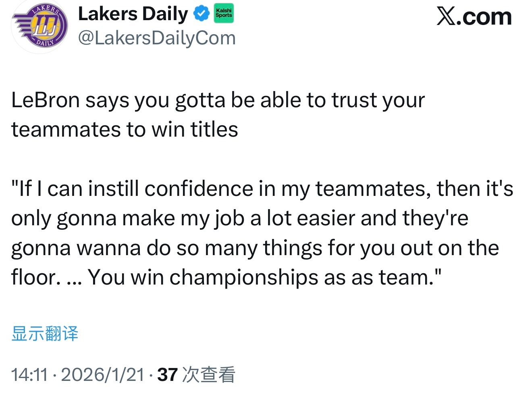
Task: Click the X.com logo
Action: pos(474,17)
